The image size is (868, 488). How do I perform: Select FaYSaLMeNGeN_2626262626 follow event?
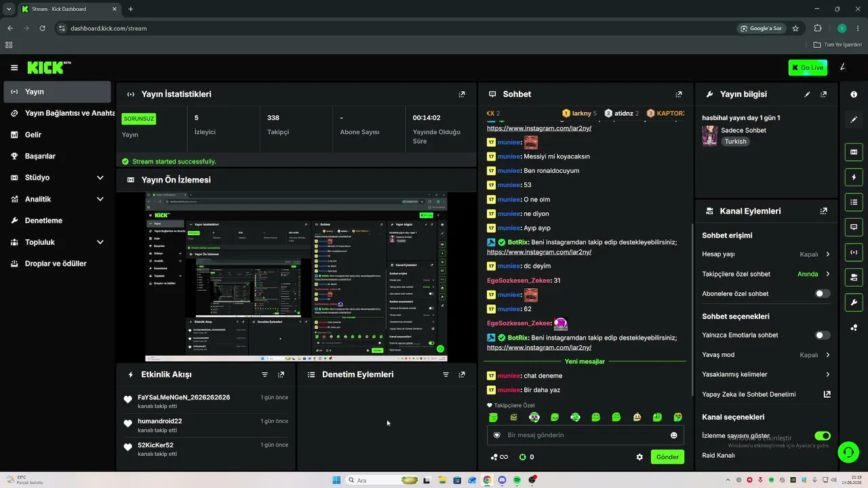pos(206,401)
